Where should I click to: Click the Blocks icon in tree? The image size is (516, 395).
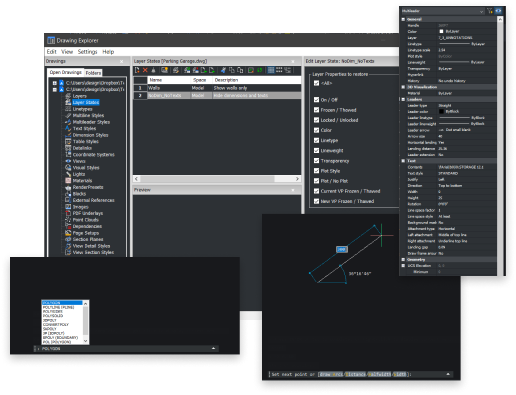tap(68, 194)
